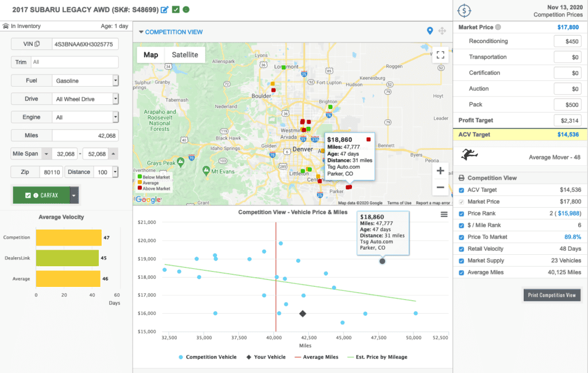Click the edit pencil icon beside vehicle title
588x373 pixels.
tap(164, 10)
